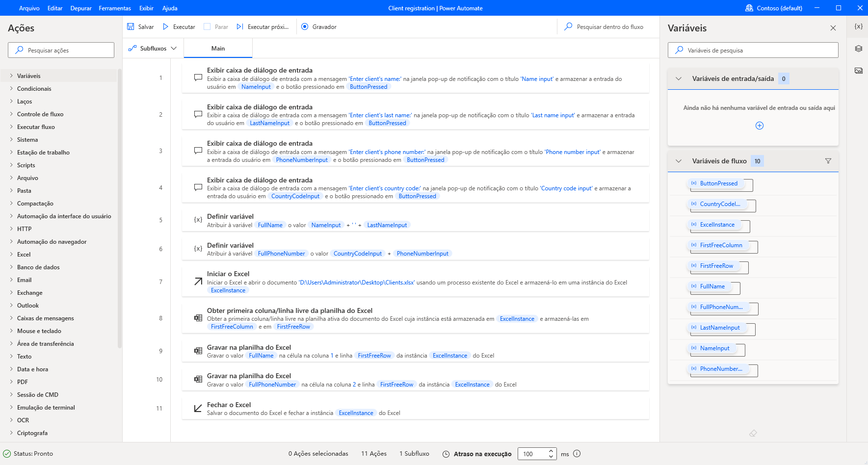Collapse Variáveis de entrada/saída section
This screenshot has height=465, width=868.
click(x=679, y=78)
